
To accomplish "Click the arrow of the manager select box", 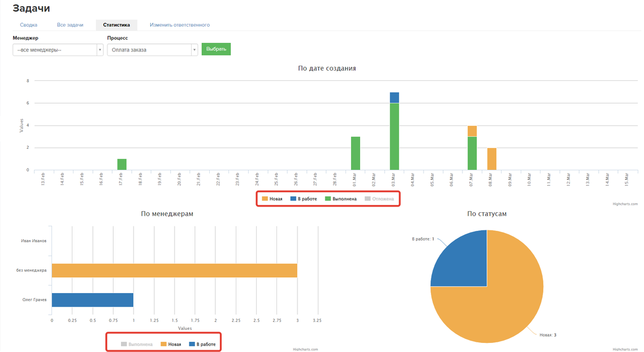I will click(x=100, y=50).
